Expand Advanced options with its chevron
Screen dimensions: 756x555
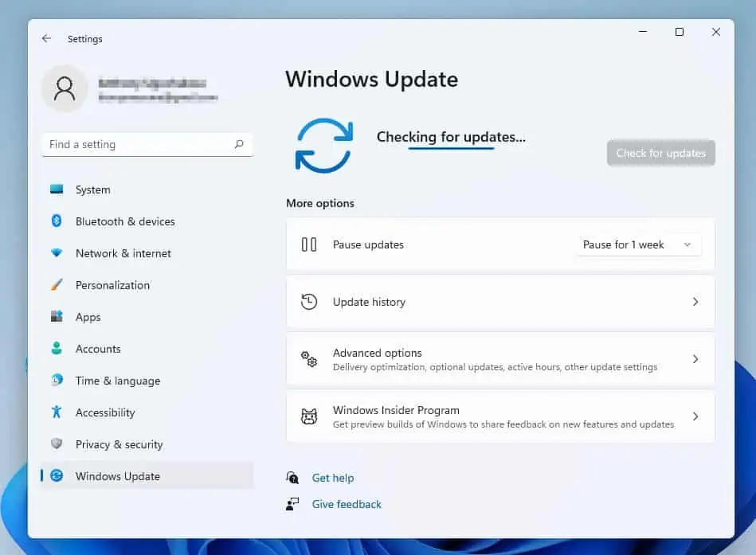pos(695,359)
